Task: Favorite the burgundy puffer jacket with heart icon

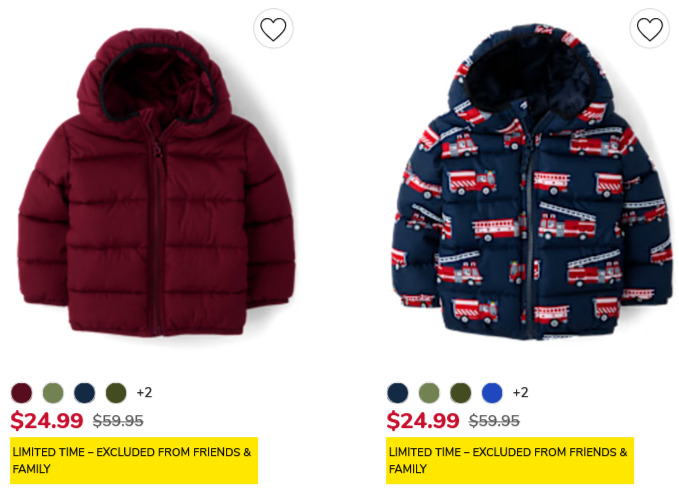Action: [x=273, y=29]
